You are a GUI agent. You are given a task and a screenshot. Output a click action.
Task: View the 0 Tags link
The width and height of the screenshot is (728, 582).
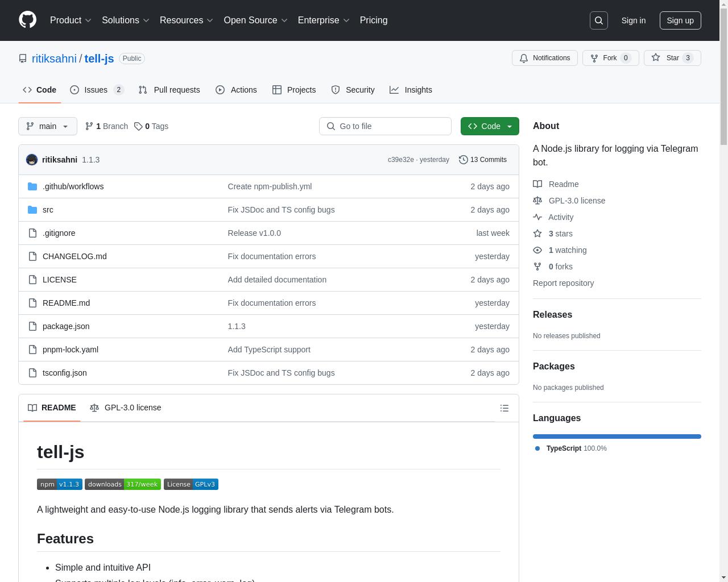151,126
